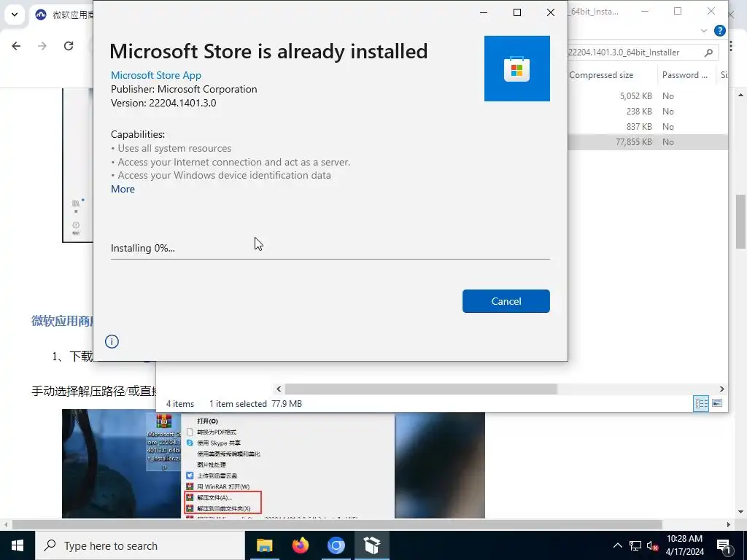Open the Microsoft Store App link

(x=156, y=75)
